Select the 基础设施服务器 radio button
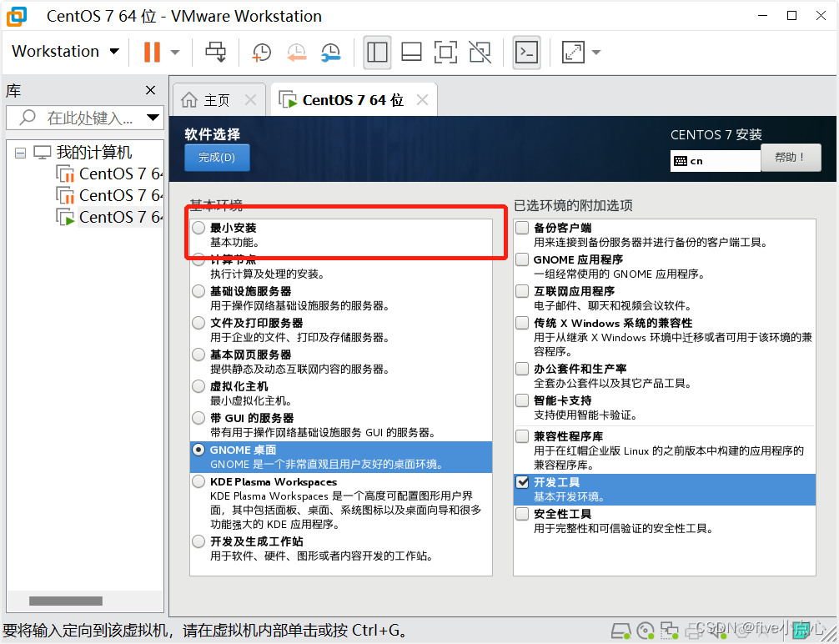This screenshot has height=644, width=839. (x=198, y=291)
